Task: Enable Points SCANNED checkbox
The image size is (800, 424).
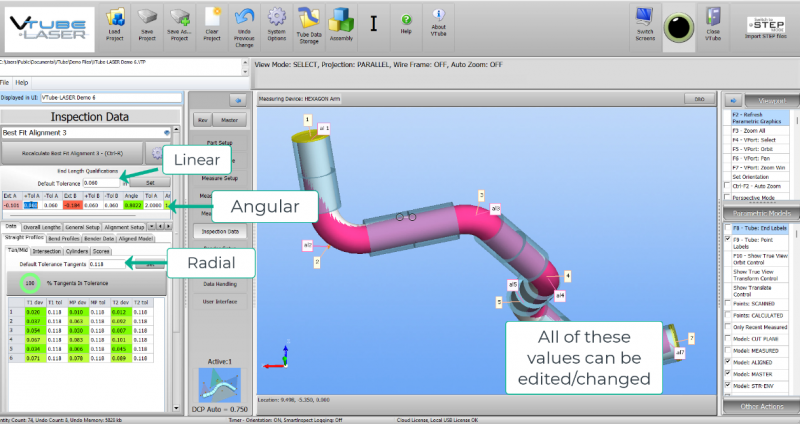Action: tap(728, 304)
